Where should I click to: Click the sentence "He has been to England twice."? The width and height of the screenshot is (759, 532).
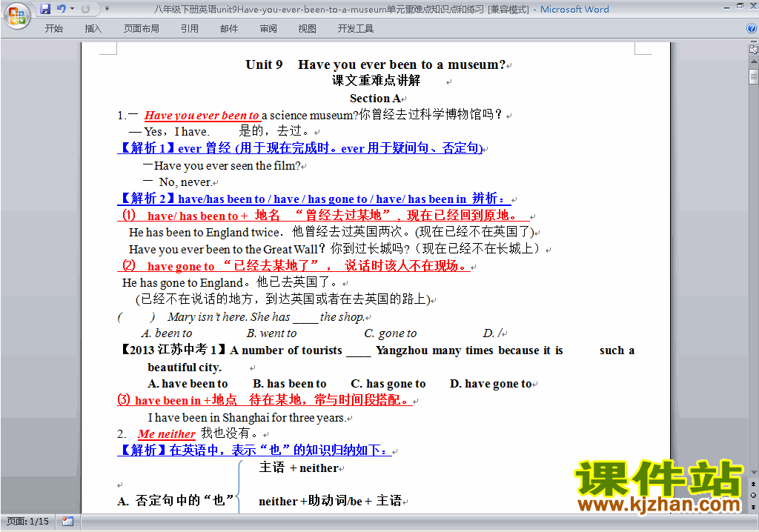pyautogui.click(x=206, y=233)
